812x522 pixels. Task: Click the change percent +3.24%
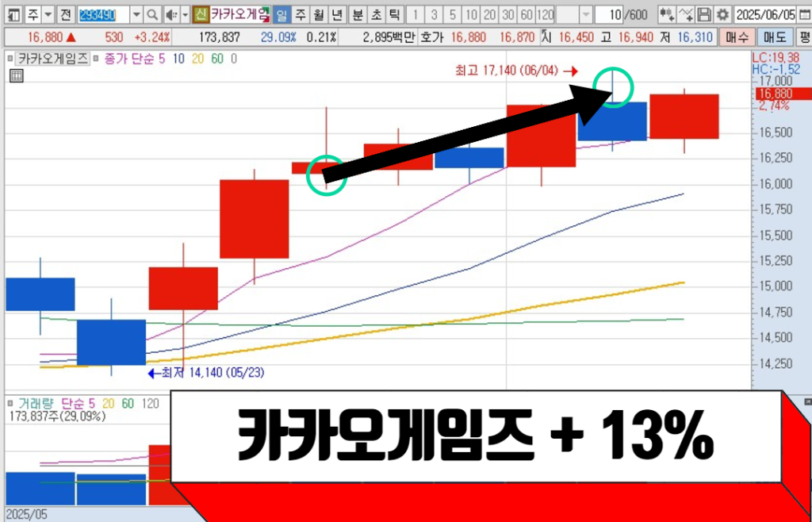pyautogui.click(x=153, y=37)
